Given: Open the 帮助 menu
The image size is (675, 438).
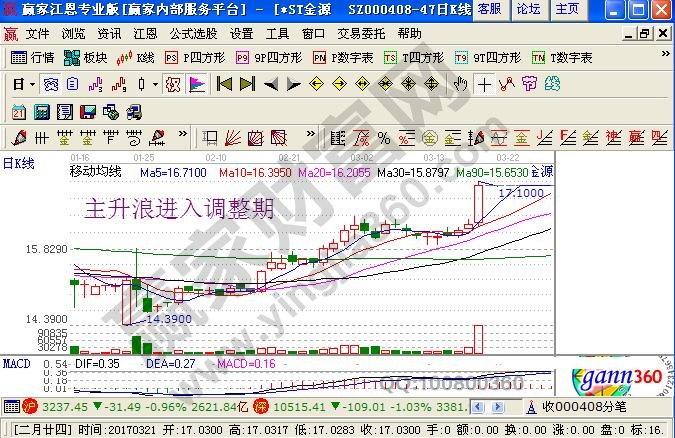Looking at the screenshot, I should click(x=409, y=34).
